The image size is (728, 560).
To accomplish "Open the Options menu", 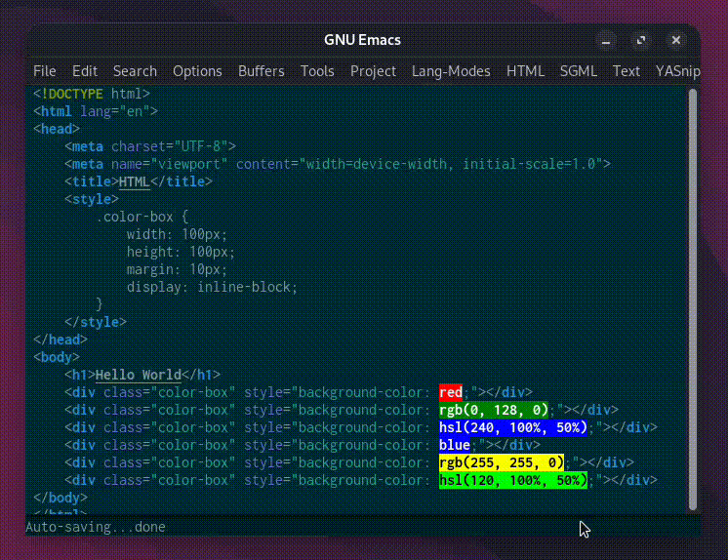I will coord(197,71).
